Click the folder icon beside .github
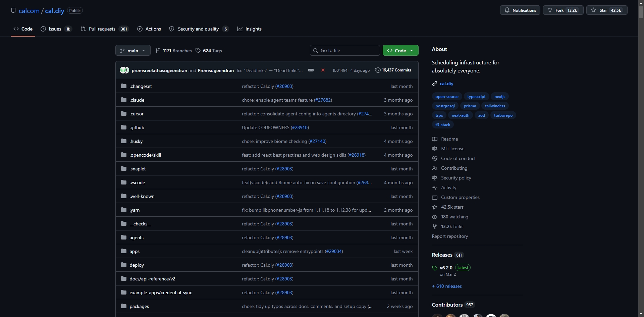Screen dimensions: 644x317 [124, 127]
